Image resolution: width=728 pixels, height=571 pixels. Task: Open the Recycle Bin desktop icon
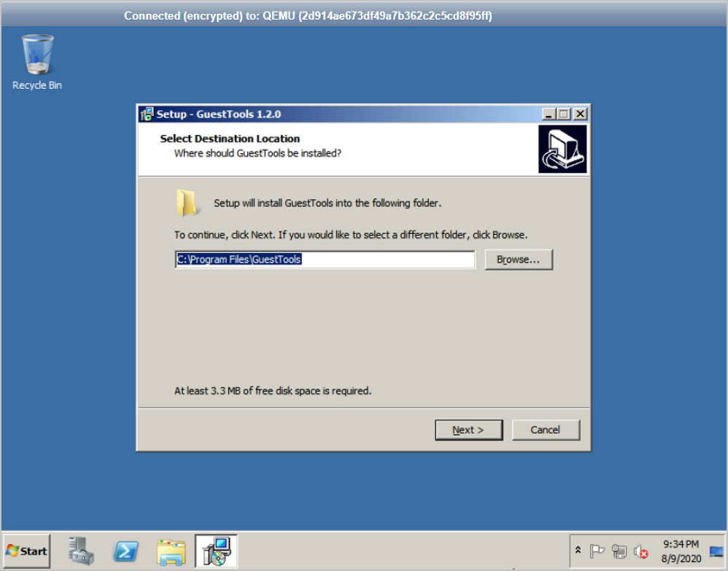point(37,62)
